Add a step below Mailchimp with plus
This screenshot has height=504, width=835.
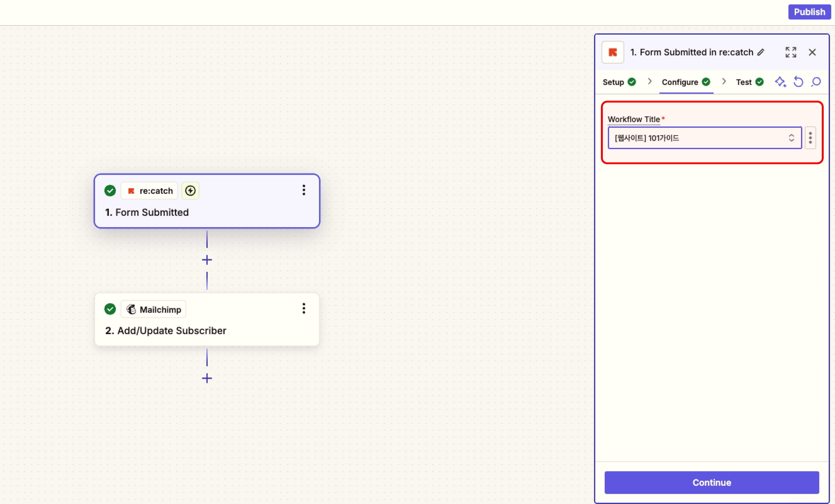tap(207, 378)
